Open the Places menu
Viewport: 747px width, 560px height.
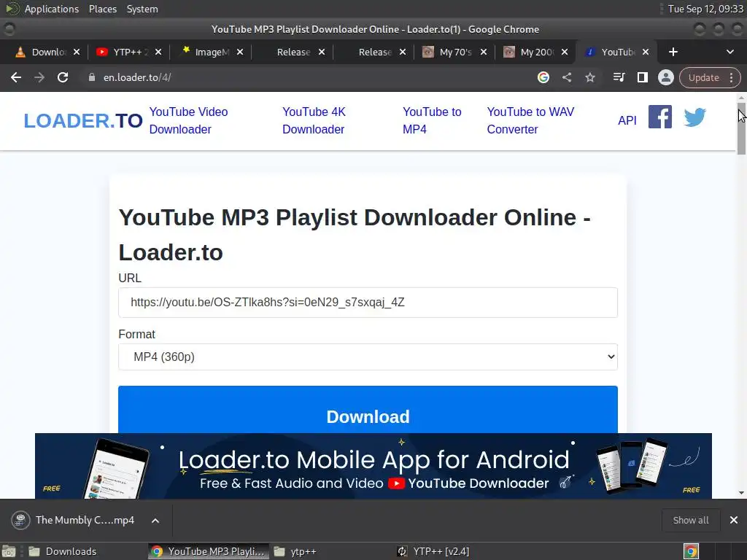click(x=103, y=9)
